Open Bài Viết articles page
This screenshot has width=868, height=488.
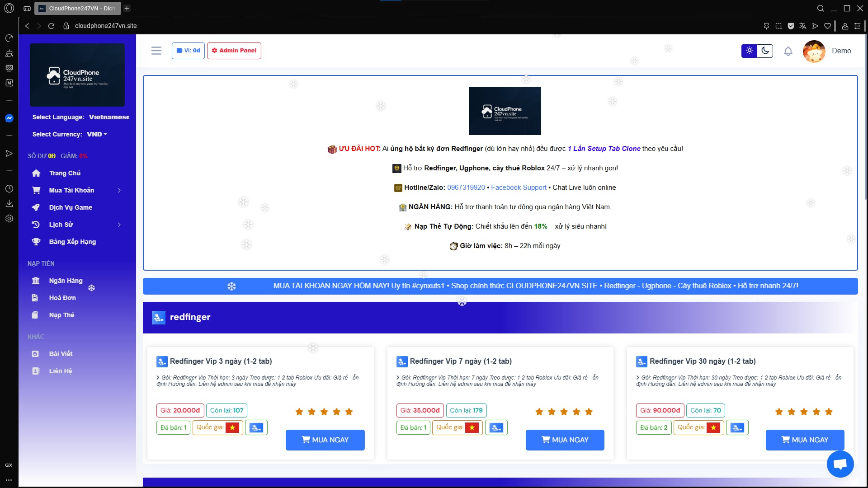[61, 354]
